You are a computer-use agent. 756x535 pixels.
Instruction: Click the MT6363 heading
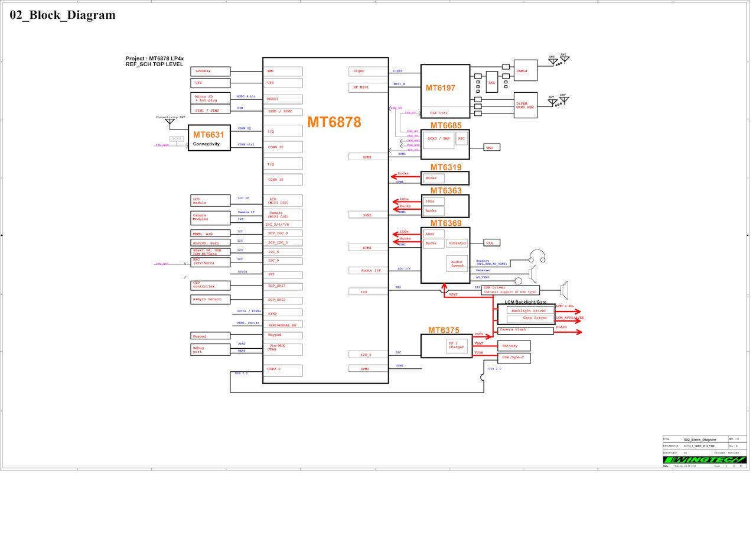(x=446, y=190)
